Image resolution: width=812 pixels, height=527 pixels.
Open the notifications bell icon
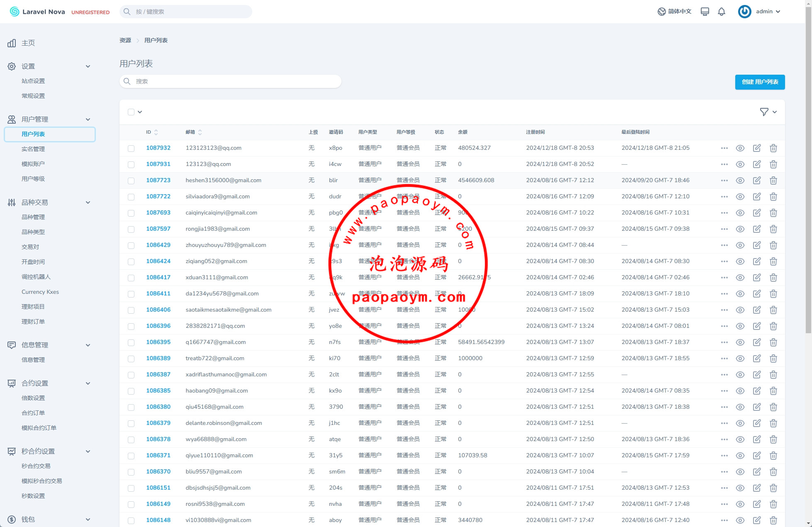[722, 12]
